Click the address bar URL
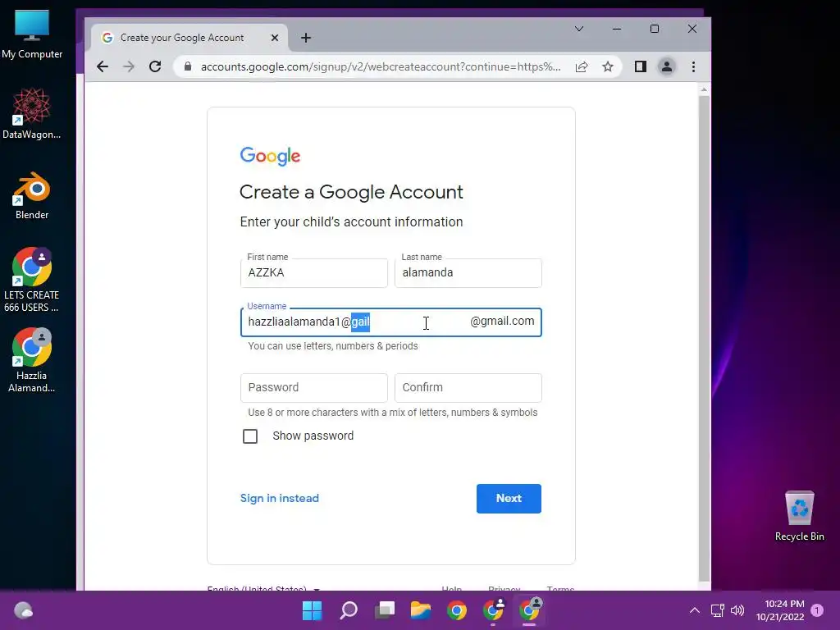 381,66
